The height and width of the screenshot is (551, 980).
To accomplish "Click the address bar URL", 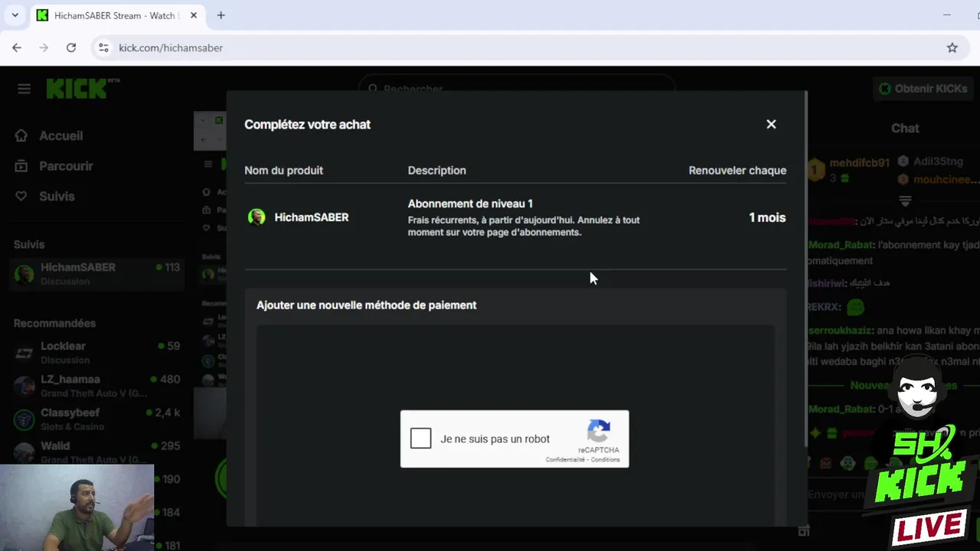I will point(171,47).
